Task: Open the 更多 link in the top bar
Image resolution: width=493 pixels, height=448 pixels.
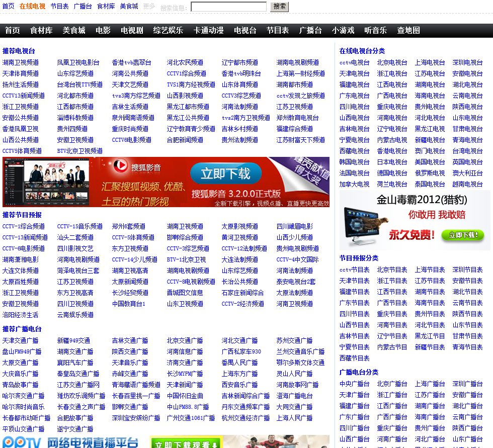Action: 149,6
